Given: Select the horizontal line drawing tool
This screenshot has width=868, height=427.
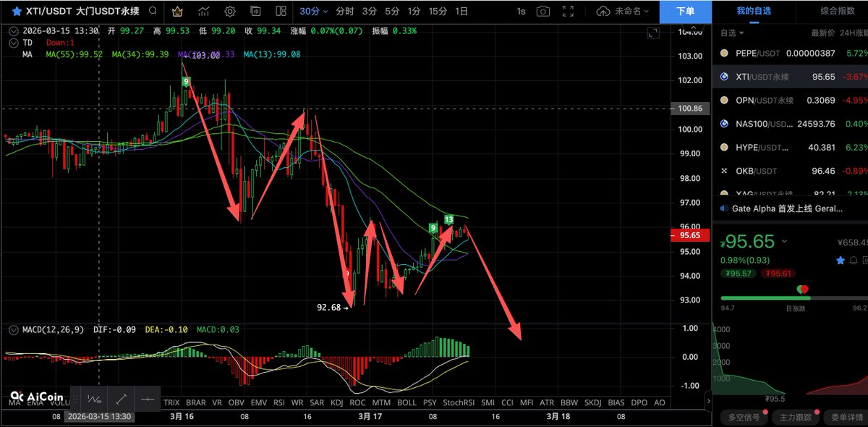Looking at the screenshot, I should click(147, 399).
